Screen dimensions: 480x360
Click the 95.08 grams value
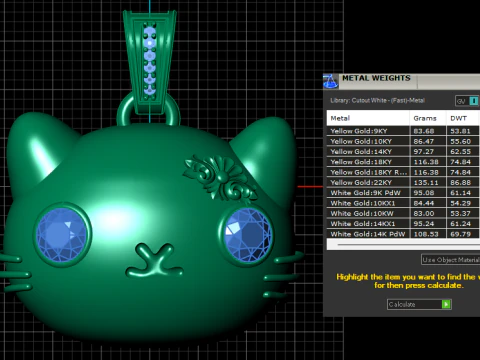[x=424, y=193]
